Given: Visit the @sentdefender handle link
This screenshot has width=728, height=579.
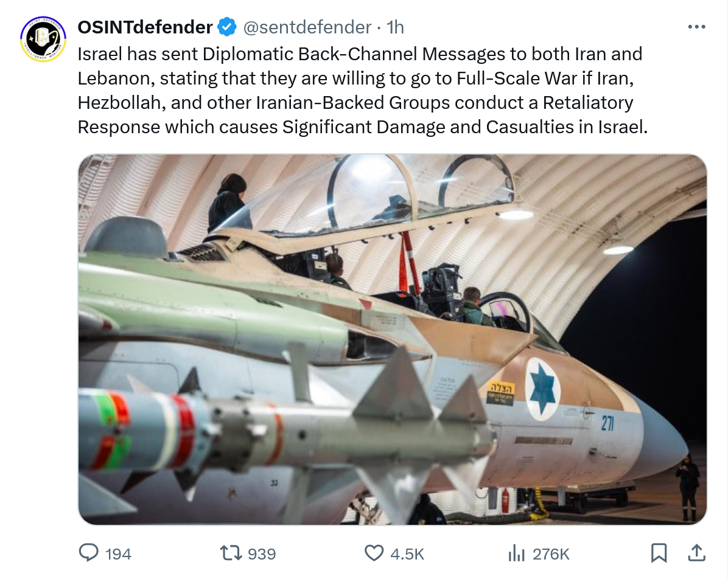Looking at the screenshot, I should pos(307,27).
